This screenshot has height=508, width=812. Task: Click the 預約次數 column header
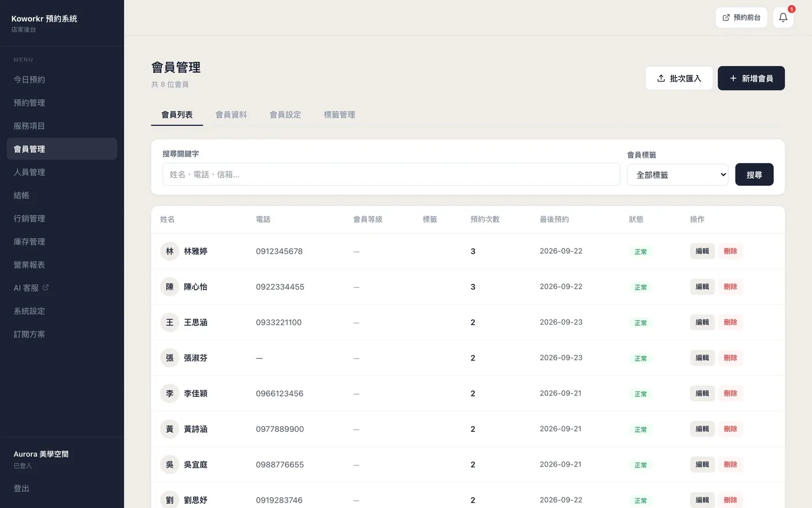click(485, 219)
